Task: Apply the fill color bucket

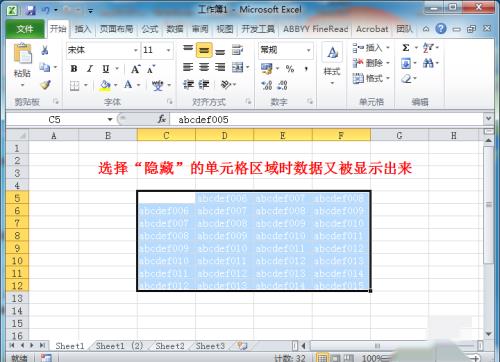Action: click(x=105, y=85)
